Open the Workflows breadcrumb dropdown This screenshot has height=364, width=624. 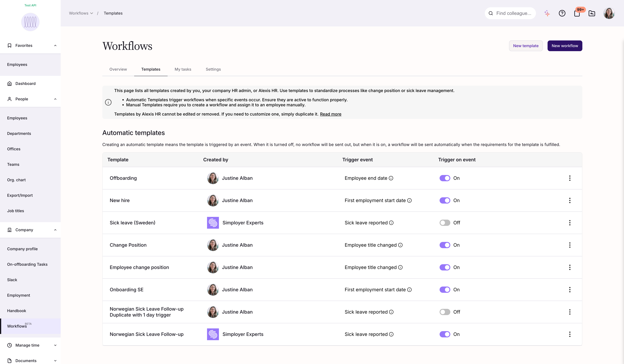click(81, 13)
